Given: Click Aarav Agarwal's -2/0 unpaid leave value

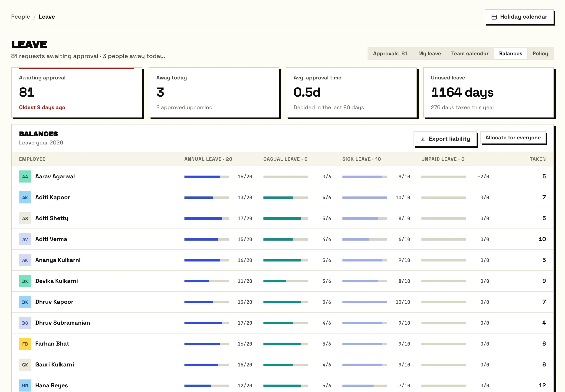Looking at the screenshot, I should (x=483, y=177).
